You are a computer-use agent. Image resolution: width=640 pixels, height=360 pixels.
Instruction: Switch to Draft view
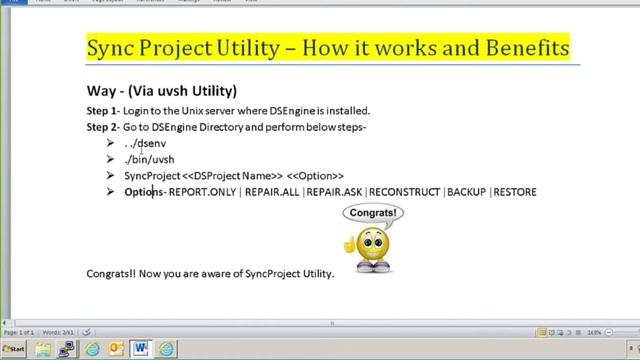(x=578, y=333)
